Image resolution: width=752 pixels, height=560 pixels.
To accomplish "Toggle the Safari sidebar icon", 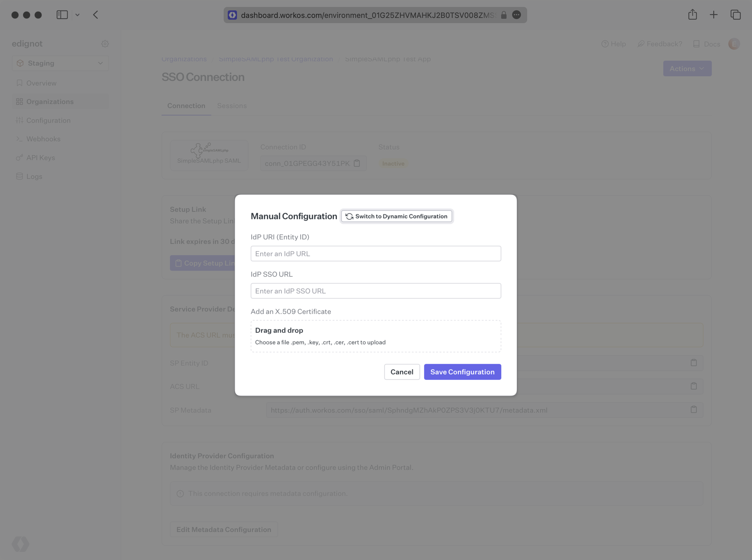I will pos(62,15).
